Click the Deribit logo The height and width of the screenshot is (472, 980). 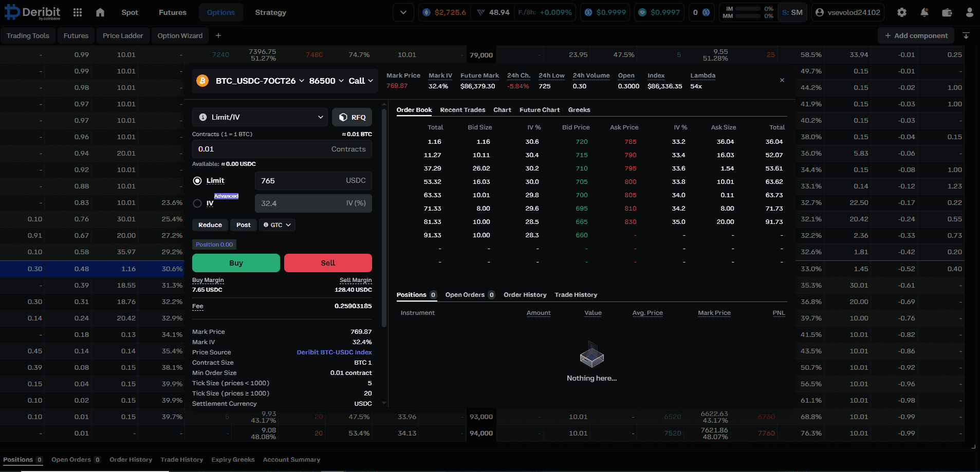32,12
